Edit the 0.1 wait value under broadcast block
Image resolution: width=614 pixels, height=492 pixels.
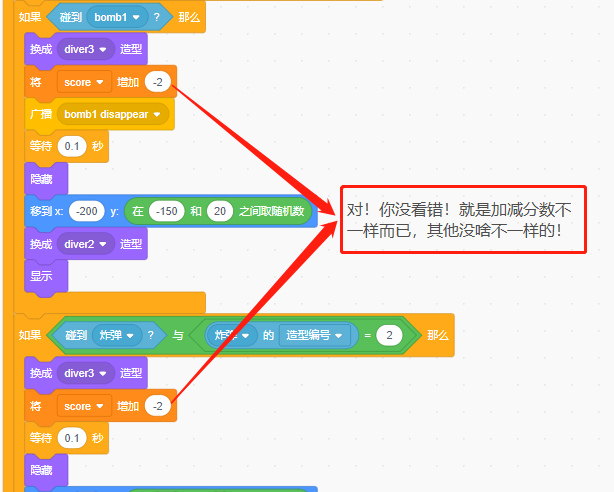click(72, 147)
